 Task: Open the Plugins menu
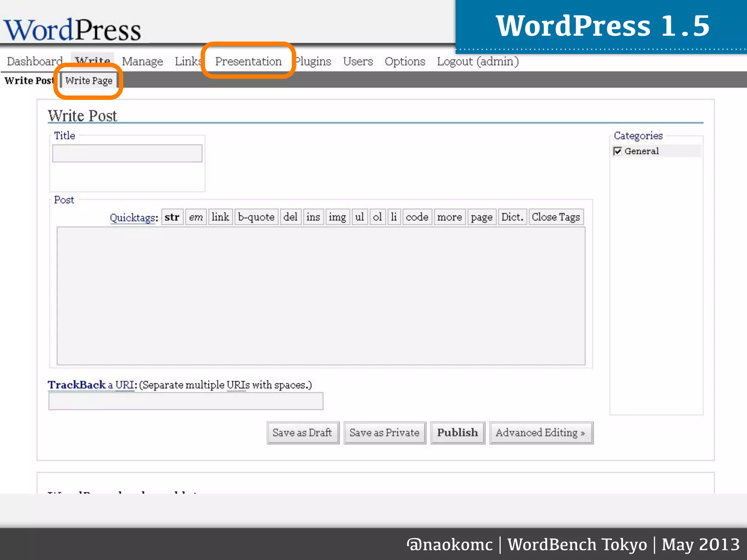314,61
